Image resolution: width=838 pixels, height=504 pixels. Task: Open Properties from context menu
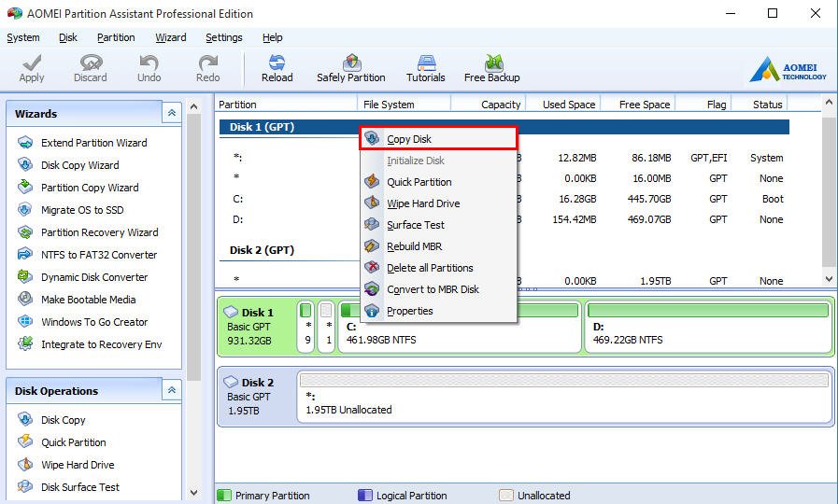coord(438,311)
